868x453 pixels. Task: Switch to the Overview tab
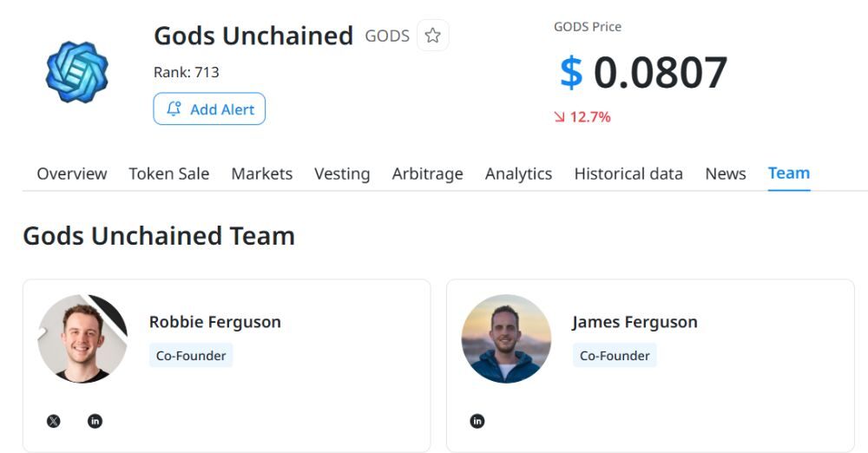[72, 174]
